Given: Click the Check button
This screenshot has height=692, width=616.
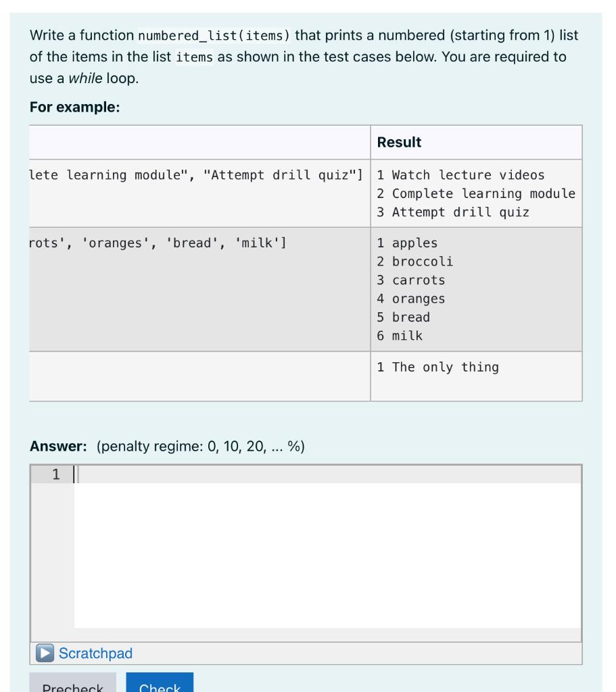Looking at the screenshot, I should point(160,685).
